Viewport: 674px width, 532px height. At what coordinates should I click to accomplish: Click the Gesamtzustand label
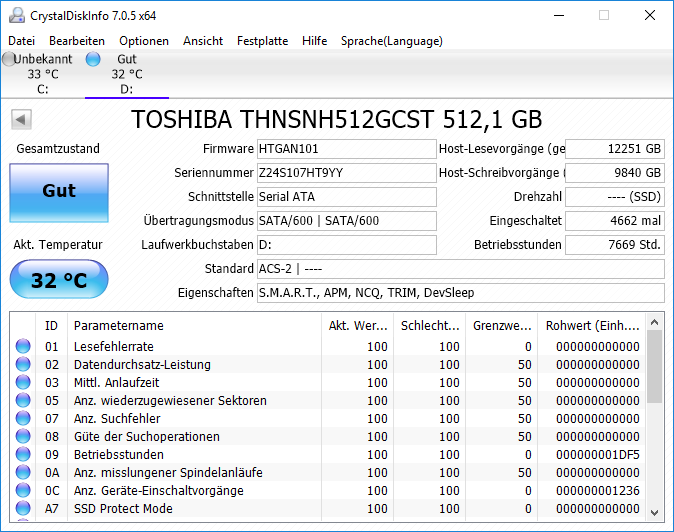58,149
